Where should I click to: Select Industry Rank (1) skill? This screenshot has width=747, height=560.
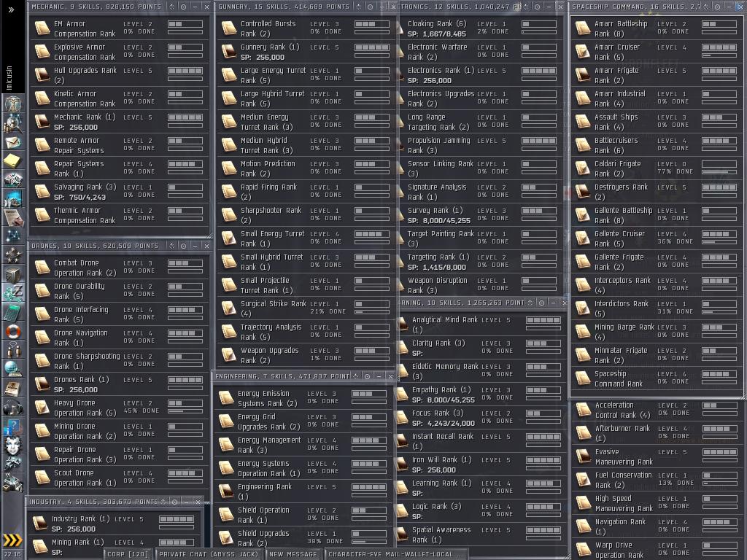pos(115,524)
